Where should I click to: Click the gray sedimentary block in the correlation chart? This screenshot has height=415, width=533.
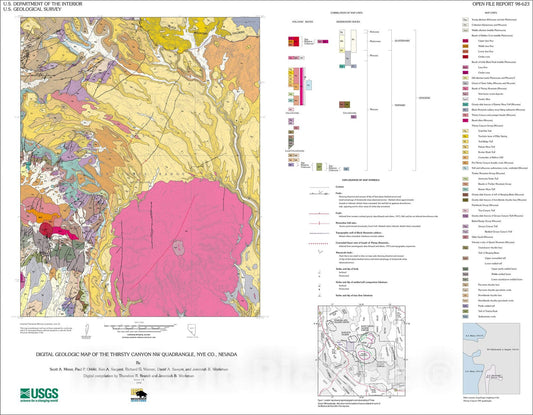click(348, 57)
